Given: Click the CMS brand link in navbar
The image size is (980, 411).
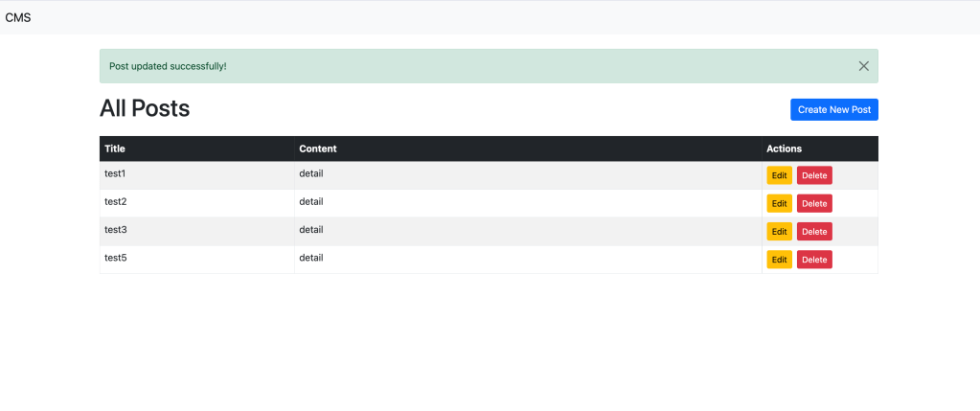Looking at the screenshot, I should 18,17.
